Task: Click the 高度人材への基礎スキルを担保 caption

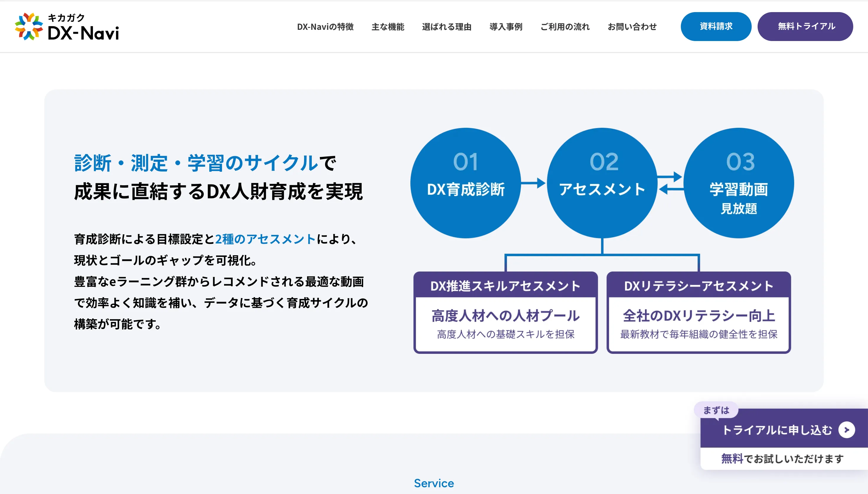Action: coord(506,334)
